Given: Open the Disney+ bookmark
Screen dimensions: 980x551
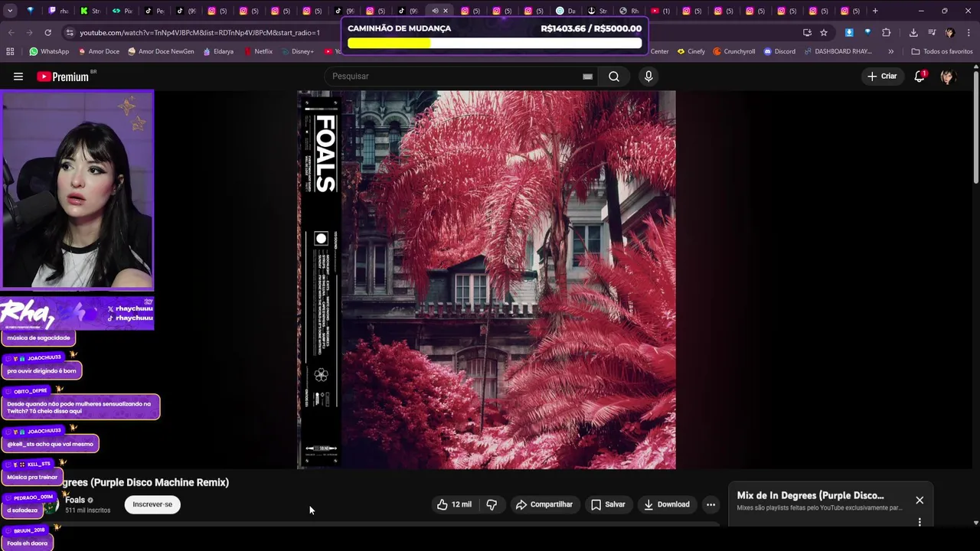Looking at the screenshot, I should click(297, 51).
